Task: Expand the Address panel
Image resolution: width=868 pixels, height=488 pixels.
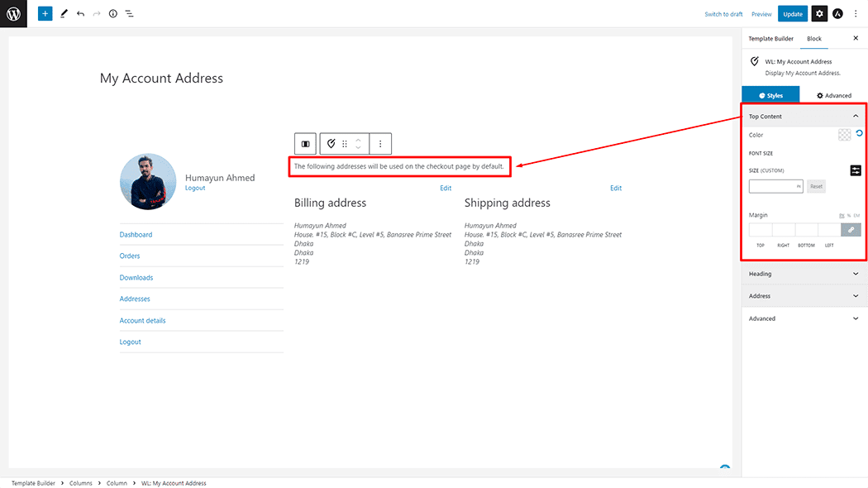Action: (x=855, y=296)
